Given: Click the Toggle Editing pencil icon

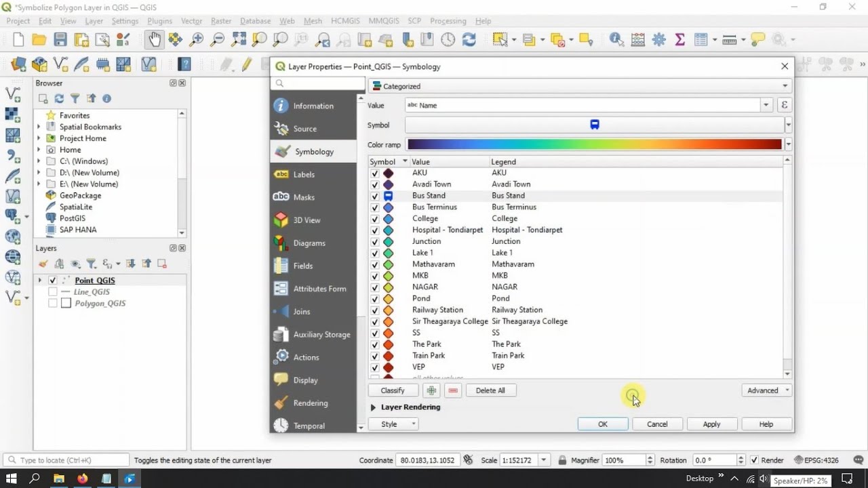Looking at the screenshot, I should (x=246, y=64).
